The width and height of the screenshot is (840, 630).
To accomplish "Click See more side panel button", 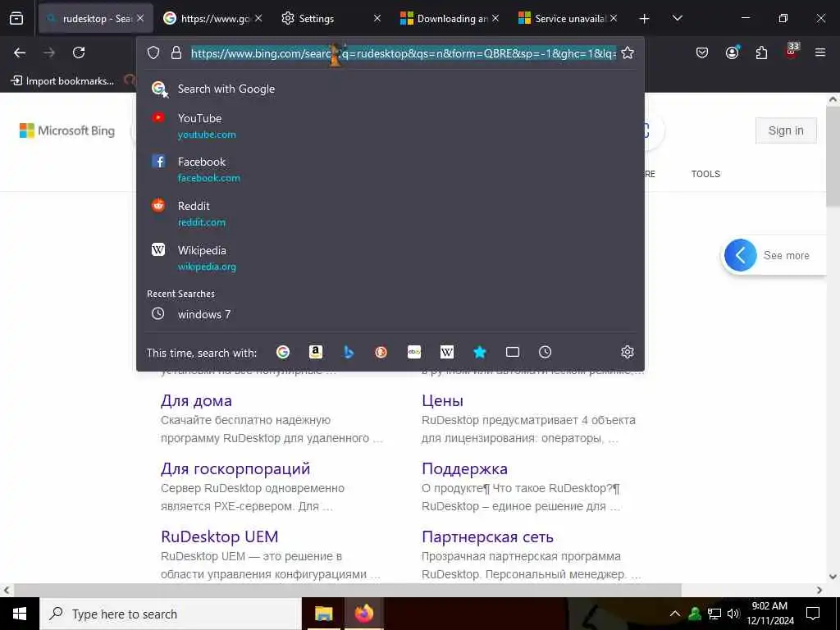I will 774,256.
